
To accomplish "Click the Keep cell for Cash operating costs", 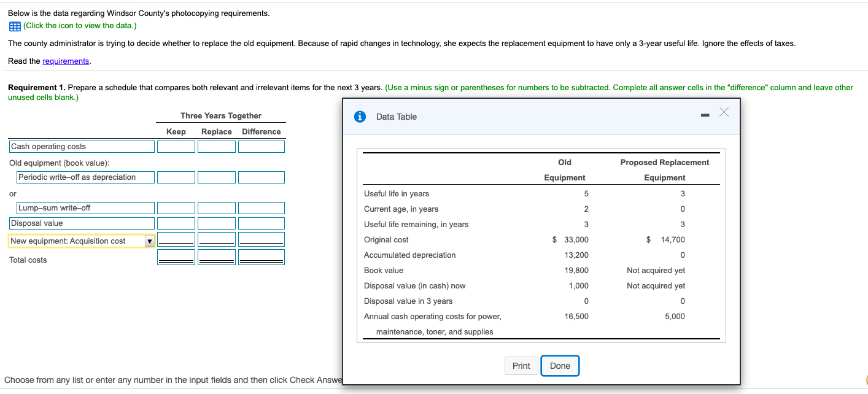I will 176,147.
